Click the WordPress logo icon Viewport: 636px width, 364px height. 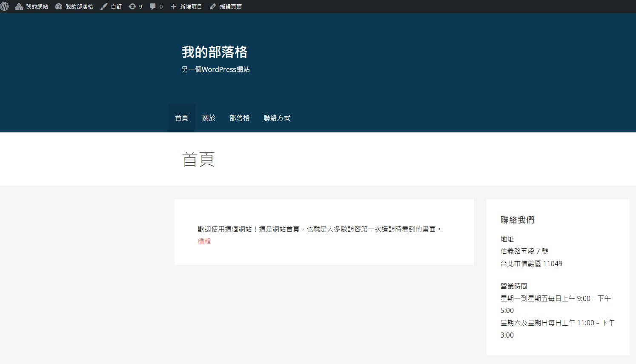4,6
